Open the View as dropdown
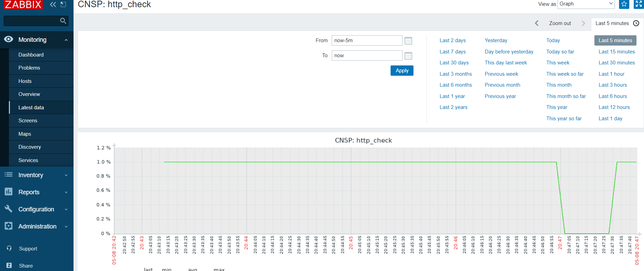The height and width of the screenshot is (271, 644). coord(586,4)
